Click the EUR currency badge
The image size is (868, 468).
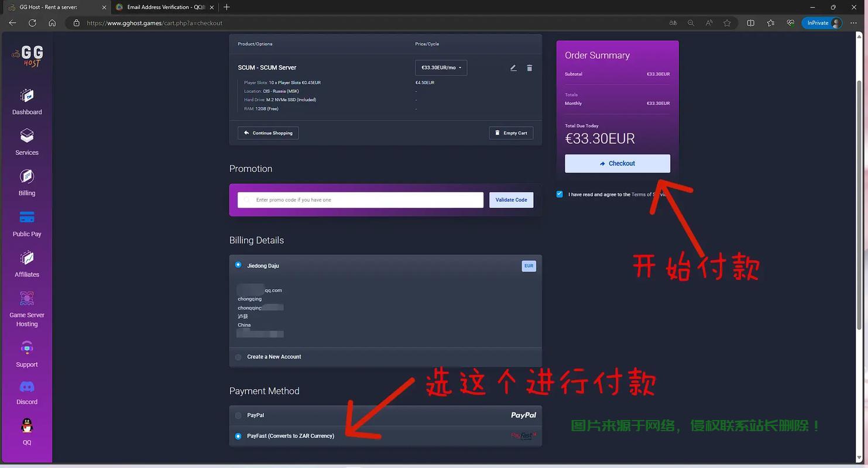529,266
